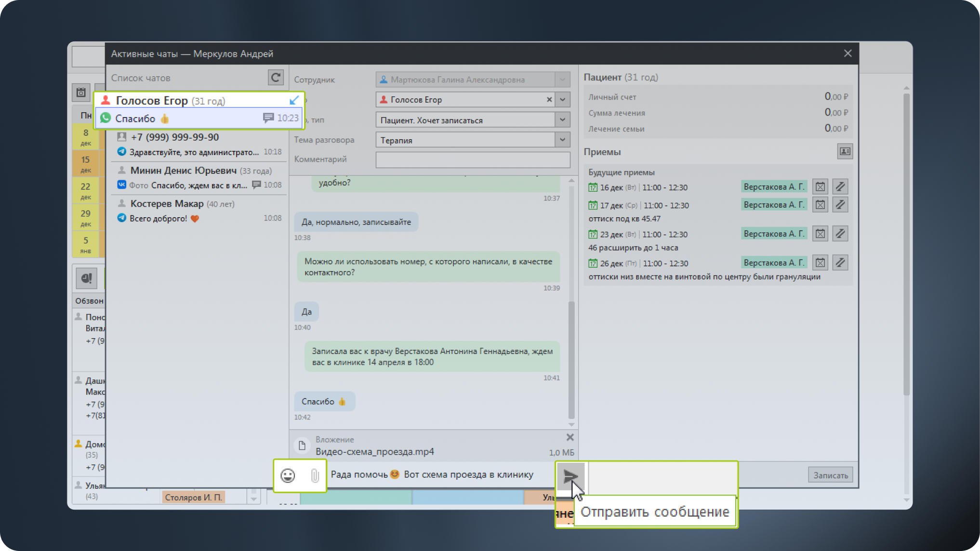Open the Пациент. Хочет записаться type dropdown

coord(562,120)
